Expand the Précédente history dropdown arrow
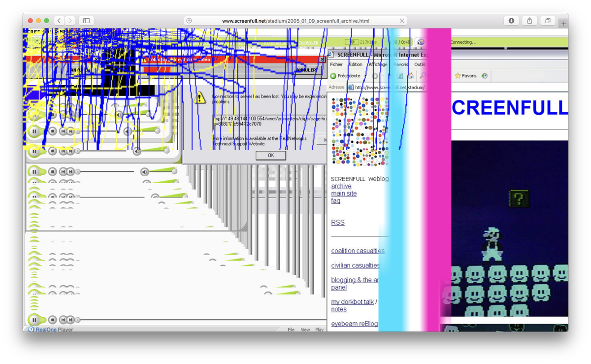The height and width of the screenshot is (364, 591). coord(365,76)
